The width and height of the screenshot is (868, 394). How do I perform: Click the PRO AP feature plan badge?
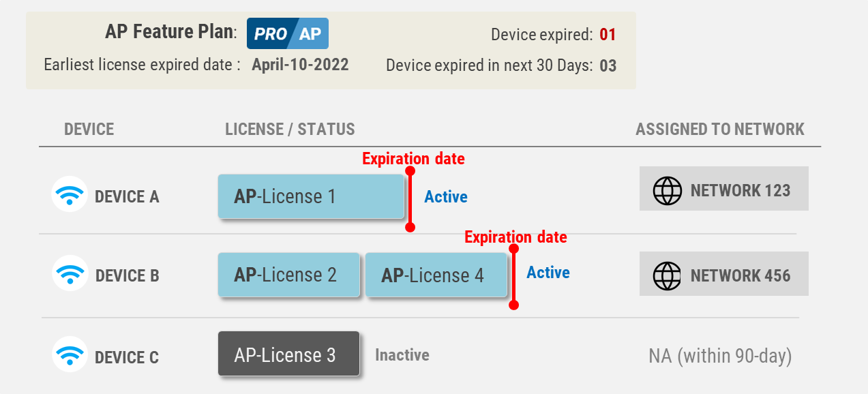pyautogui.click(x=288, y=33)
